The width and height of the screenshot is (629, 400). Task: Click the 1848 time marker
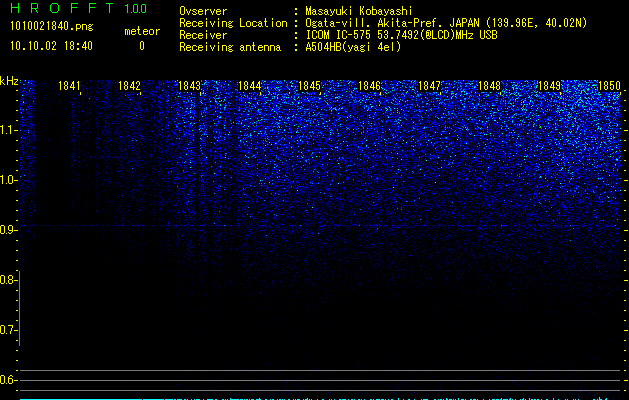[489, 85]
